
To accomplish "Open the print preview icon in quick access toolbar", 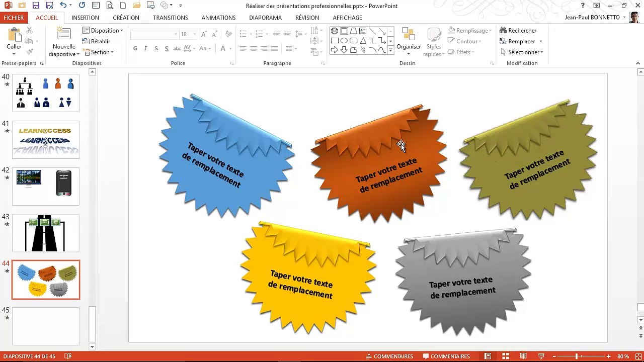I will point(109,6).
